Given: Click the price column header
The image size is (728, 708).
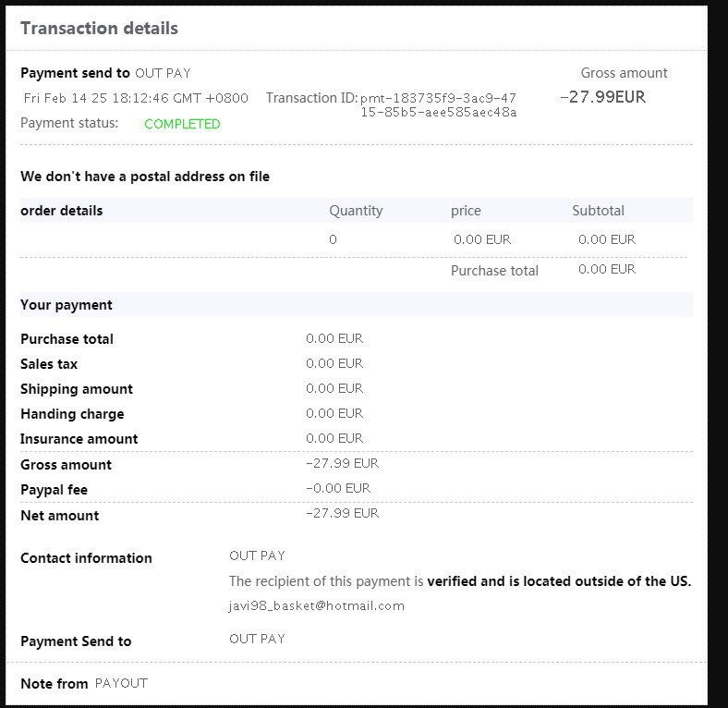Looking at the screenshot, I should 466,211.
